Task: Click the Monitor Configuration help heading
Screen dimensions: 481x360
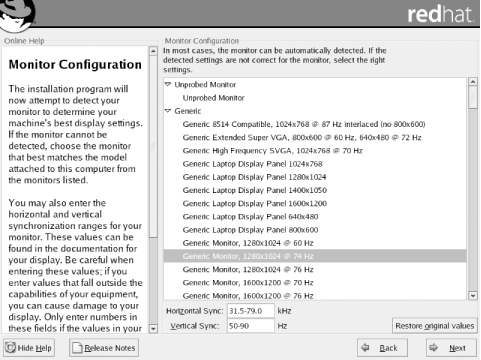Action: [x=75, y=64]
